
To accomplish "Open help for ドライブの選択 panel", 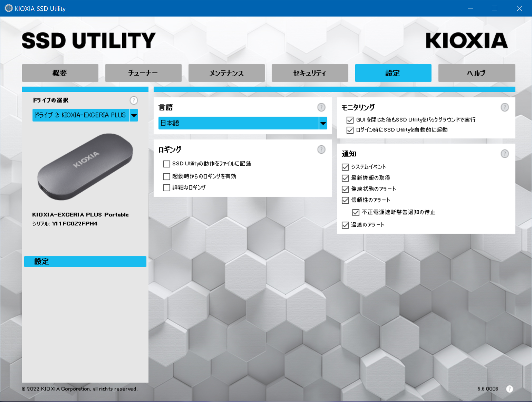I will coord(134,100).
